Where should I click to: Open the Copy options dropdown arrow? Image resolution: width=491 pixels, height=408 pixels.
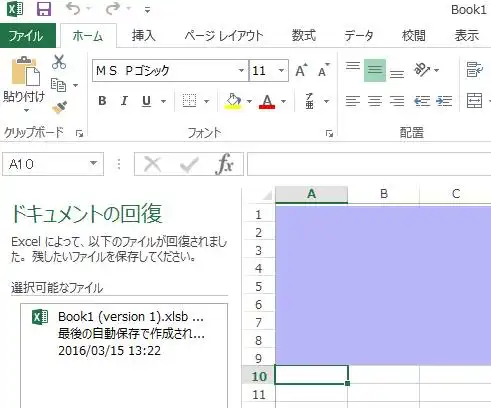[x=76, y=85]
